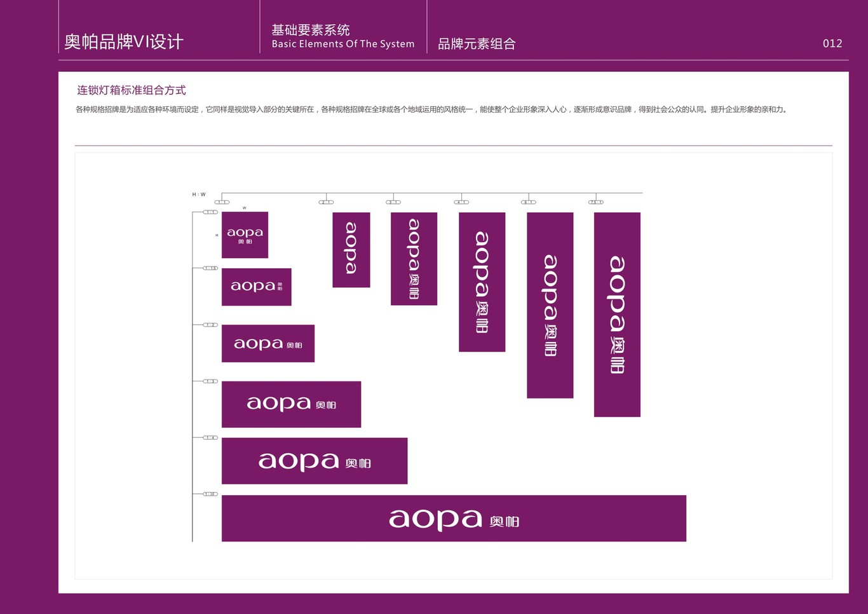Click the 2:1 ratio marker on top axis
Screen dimensions: 868x614
pyautogui.click(x=326, y=202)
